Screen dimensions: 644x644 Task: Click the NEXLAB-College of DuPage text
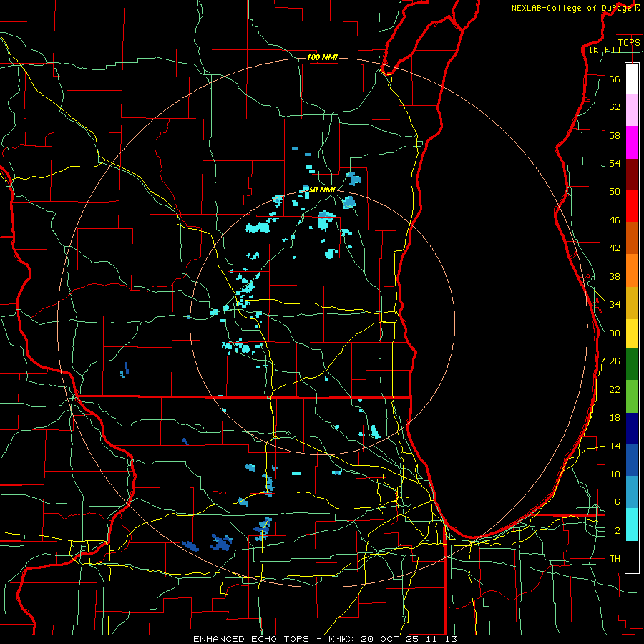573,8
